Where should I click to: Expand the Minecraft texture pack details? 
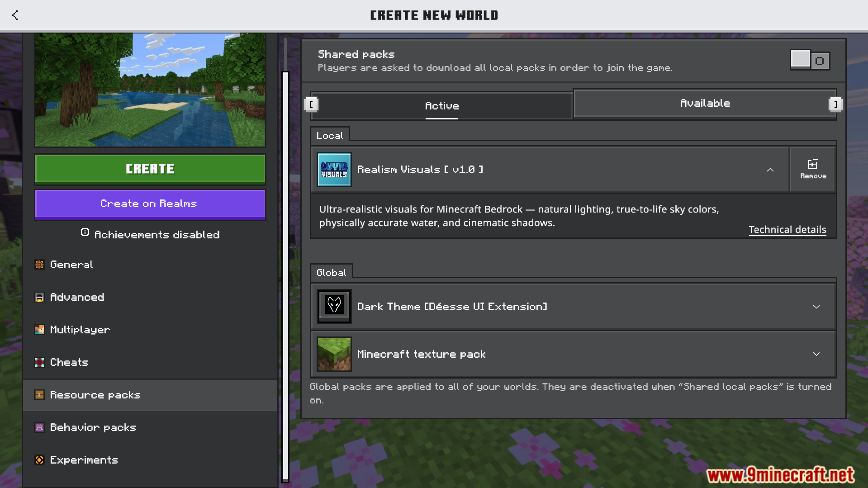[816, 354]
